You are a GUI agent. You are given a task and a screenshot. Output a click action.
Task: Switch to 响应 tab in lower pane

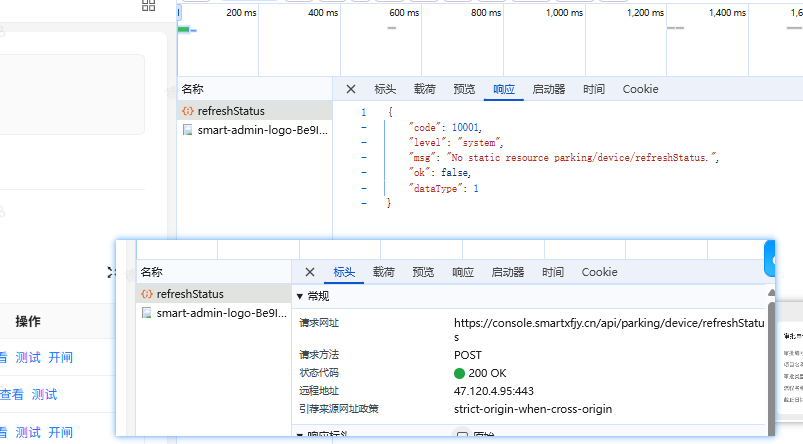point(462,272)
